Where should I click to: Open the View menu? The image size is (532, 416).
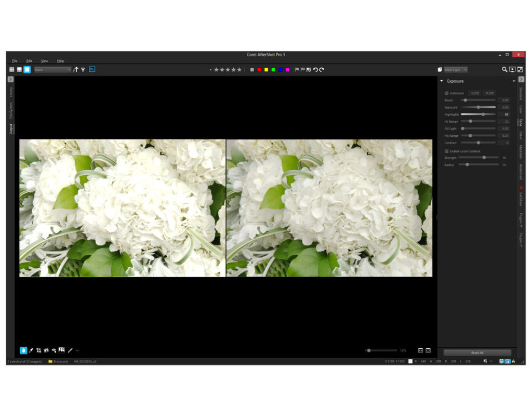(x=44, y=61)
